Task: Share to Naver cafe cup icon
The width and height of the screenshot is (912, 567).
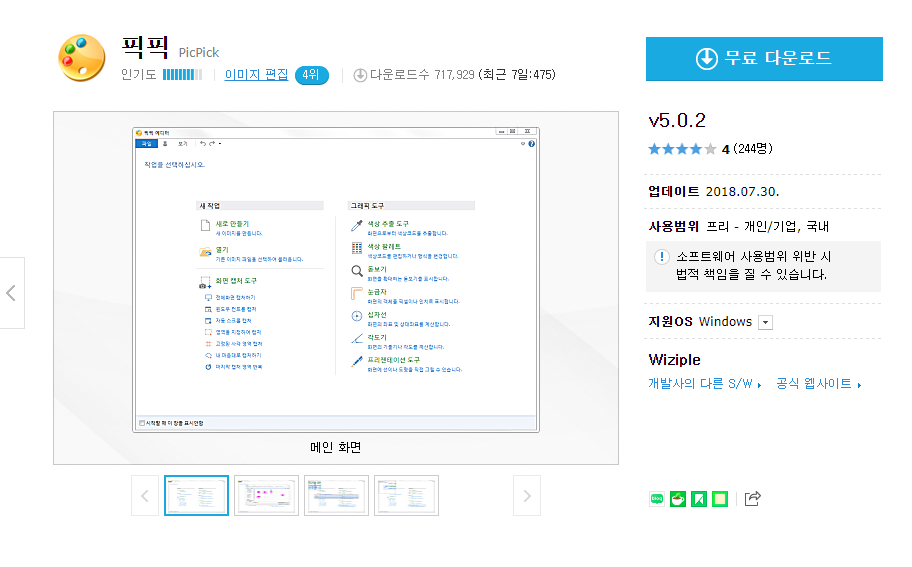Action: pos(678,499)
